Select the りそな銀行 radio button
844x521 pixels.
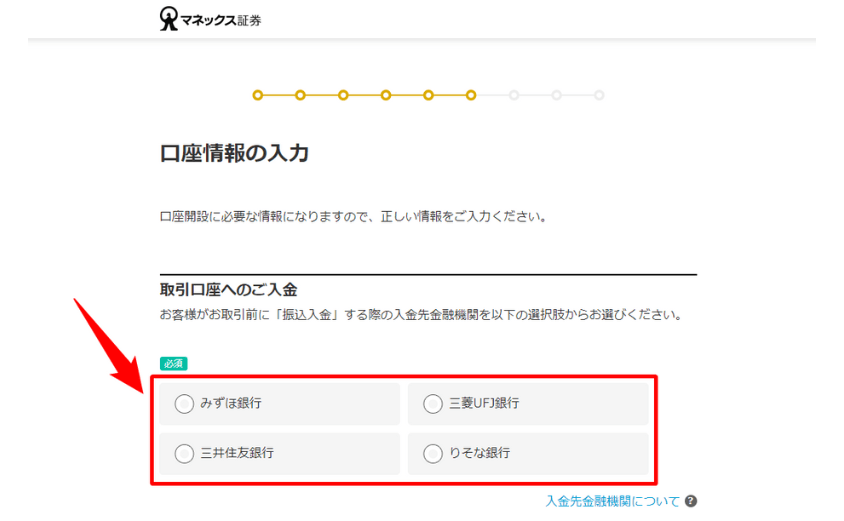click(432, 453)
